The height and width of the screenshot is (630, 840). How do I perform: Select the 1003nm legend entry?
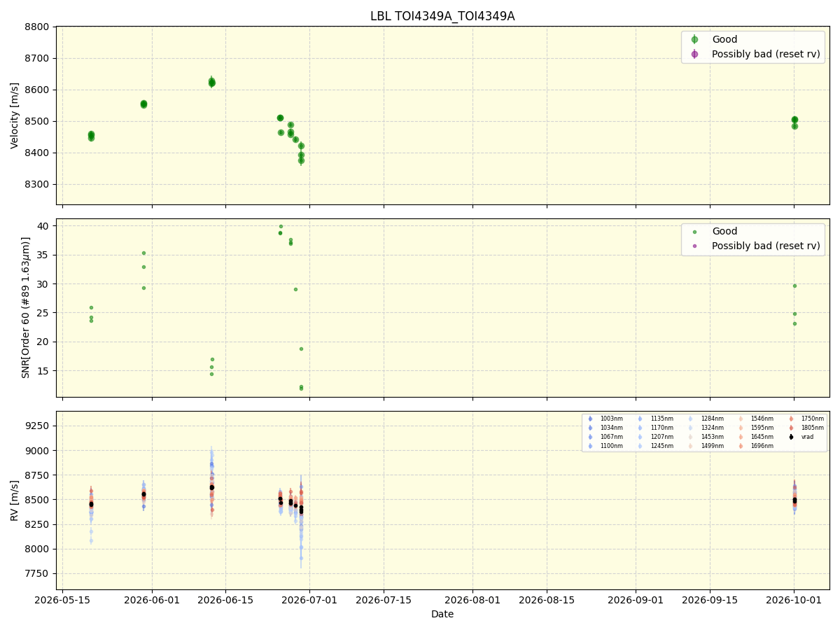[606, 419]
